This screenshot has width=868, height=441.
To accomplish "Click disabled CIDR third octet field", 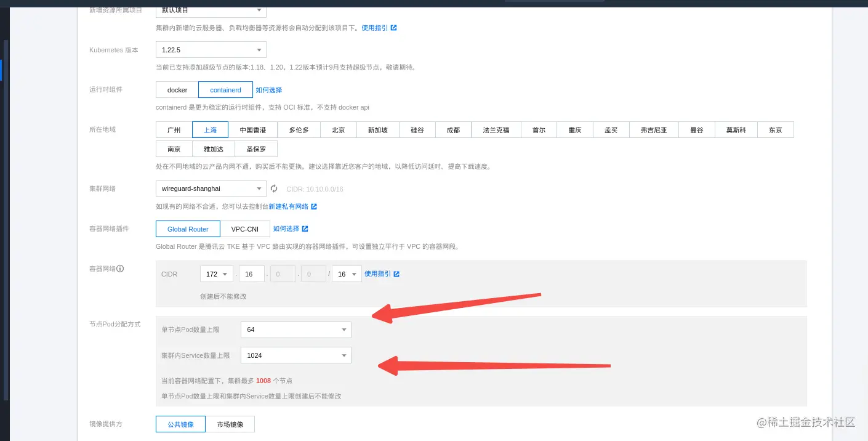I will tap(283, 274).
